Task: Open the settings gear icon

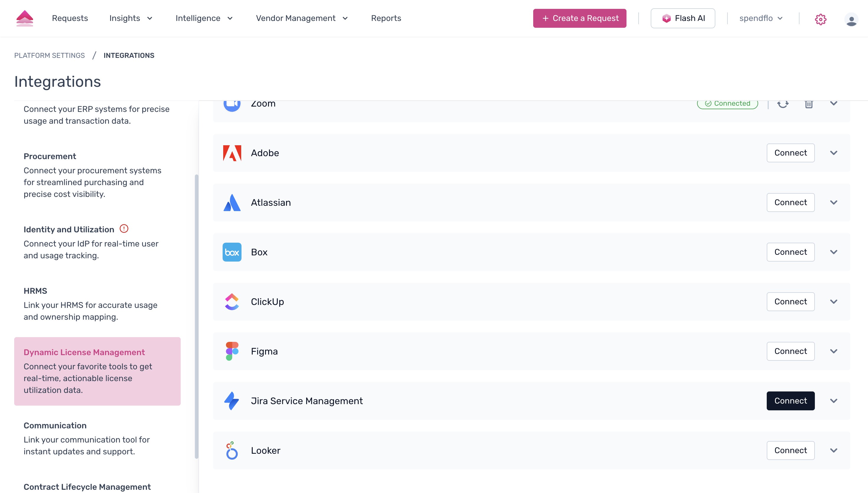Action: tap(820, 19)
